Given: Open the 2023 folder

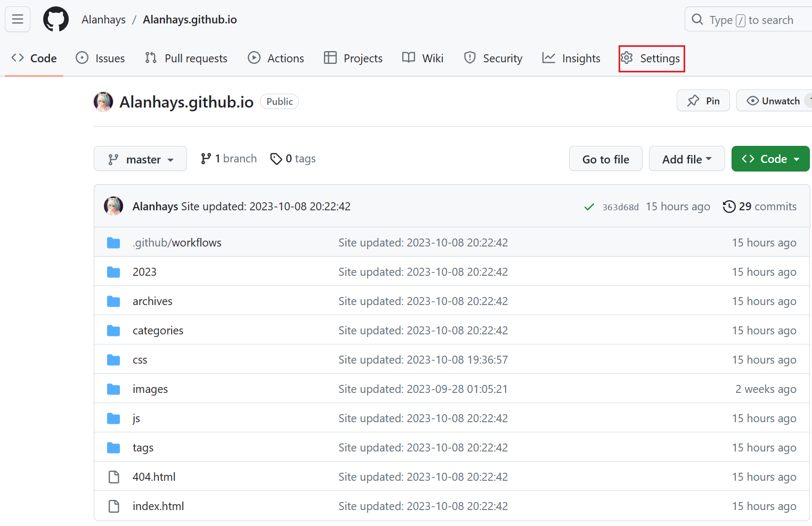Looking at the screenshot, I should pos(144,272).
